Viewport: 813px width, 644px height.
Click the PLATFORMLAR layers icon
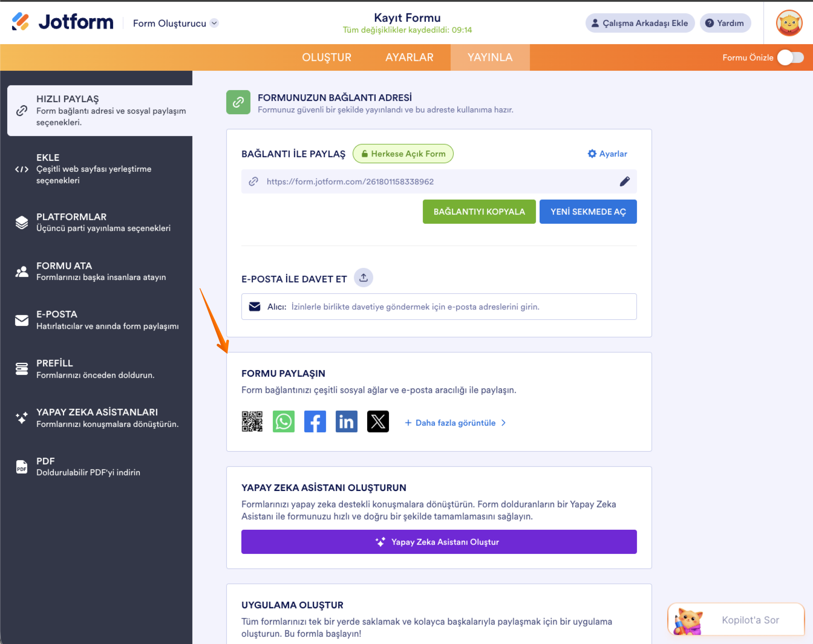[22, 222]
